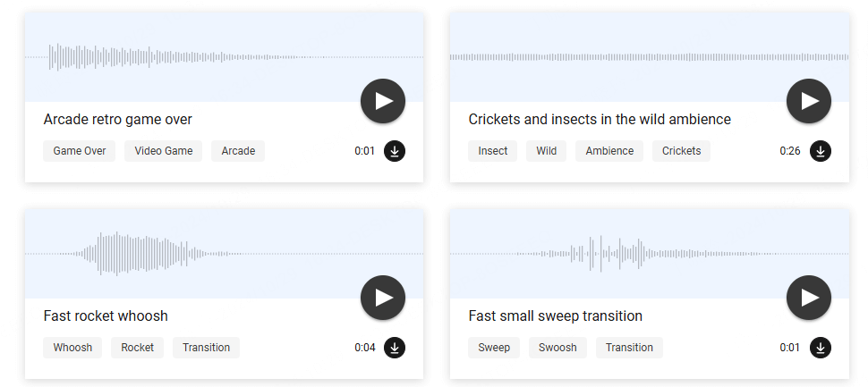Select the Game Over tag
This screenshot has height=387, width=868.
coord(80,151)
